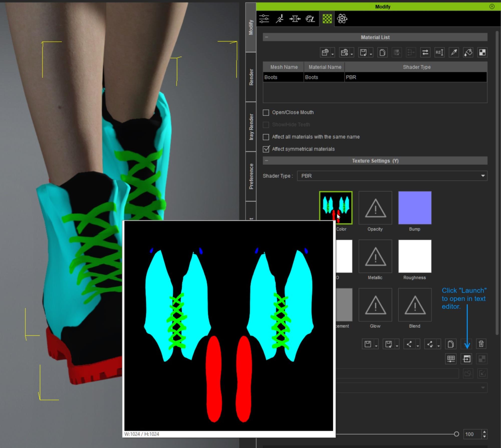Select the green checkerboard Material tab
The image size is (501, 448).
point(327,19)
